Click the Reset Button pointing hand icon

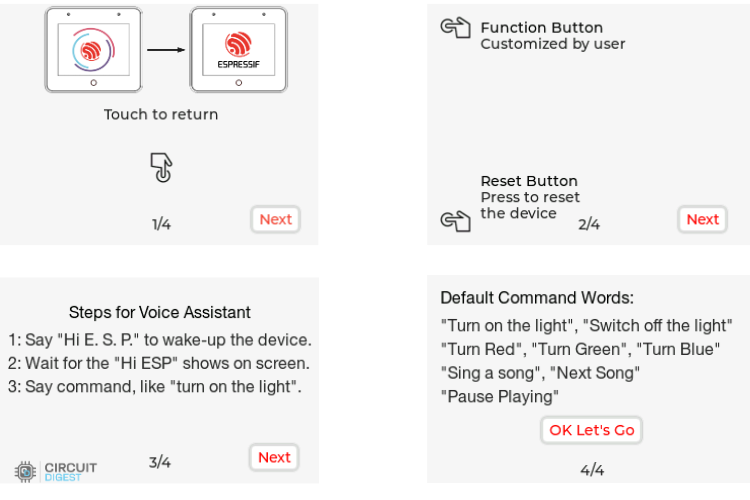455,220
